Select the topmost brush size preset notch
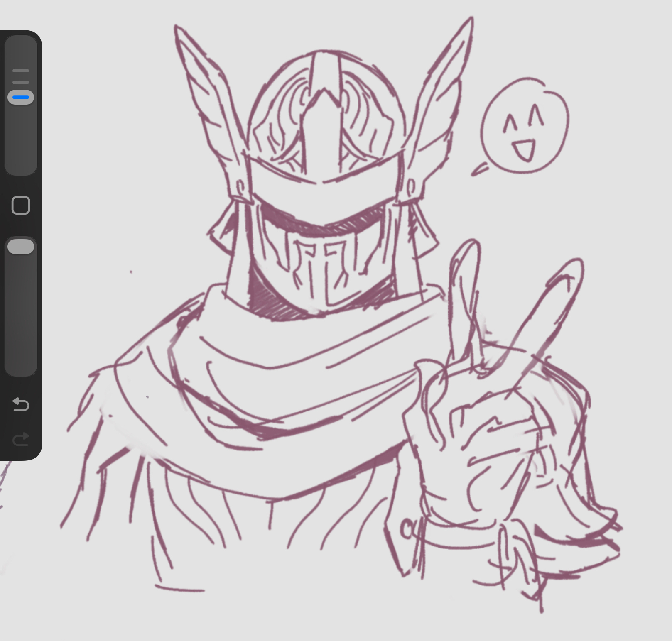Image resolution: width=672 pixels, height=641 pixels. point(21,71)
